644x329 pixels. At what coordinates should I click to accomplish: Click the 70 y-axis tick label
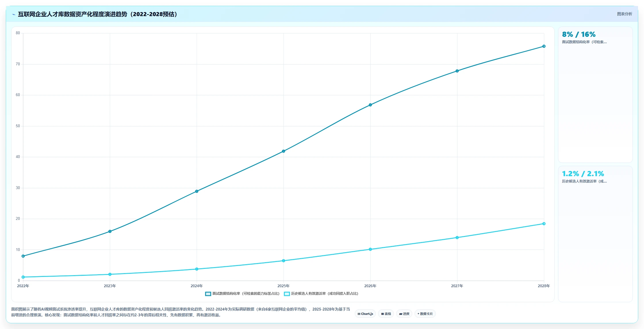pyautogui.click(x=18, y=64)
